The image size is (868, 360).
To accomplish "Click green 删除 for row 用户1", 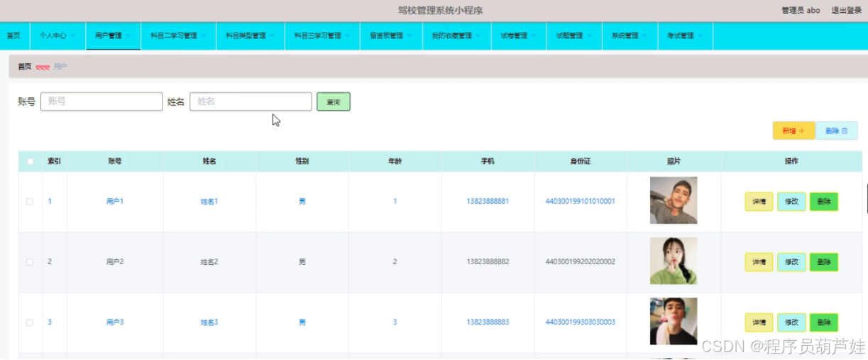I will point(824,202).
